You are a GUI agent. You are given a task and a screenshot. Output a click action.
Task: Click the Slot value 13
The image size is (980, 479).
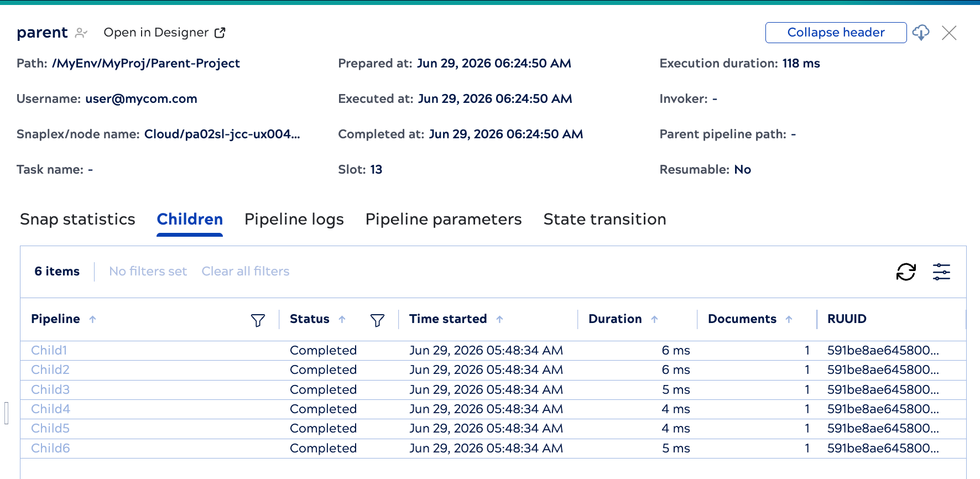(x=376, y=170)
